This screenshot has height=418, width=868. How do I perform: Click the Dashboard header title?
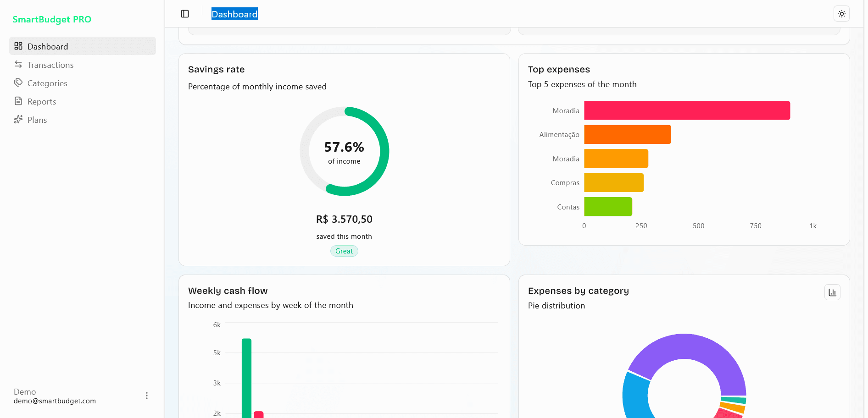coord(234,14)
